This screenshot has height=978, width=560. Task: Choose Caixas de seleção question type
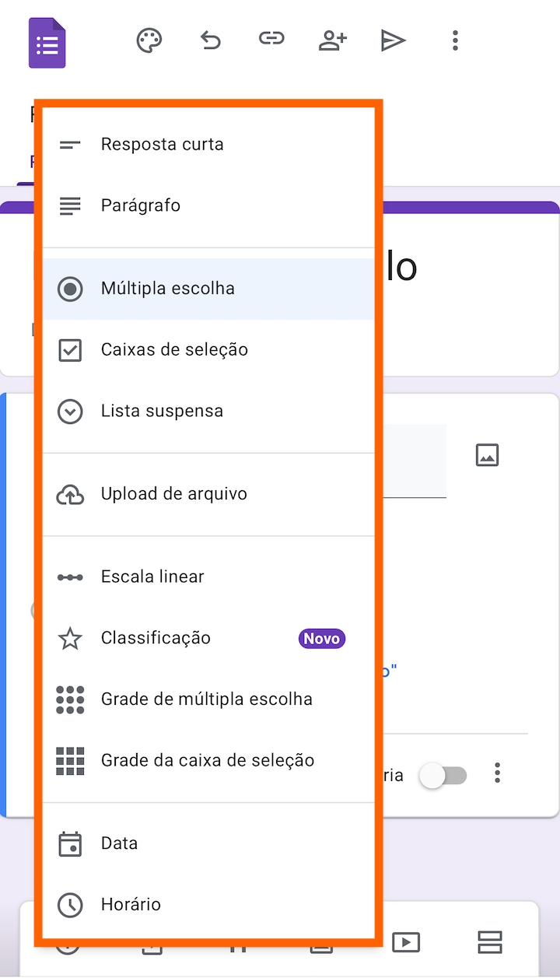(208, 350)
